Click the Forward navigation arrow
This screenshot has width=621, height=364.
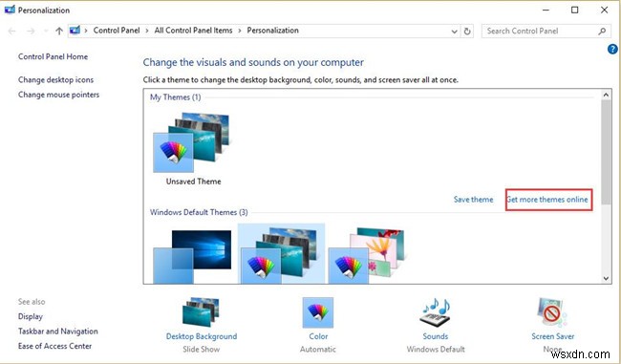pyautogui.click(x=31, y=31)
